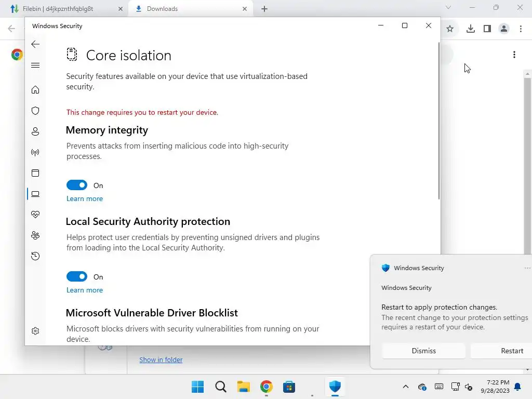Viewport: 532px width, 399px height.
Task: Open Account protection person icon
Action: tap(35, 131)
